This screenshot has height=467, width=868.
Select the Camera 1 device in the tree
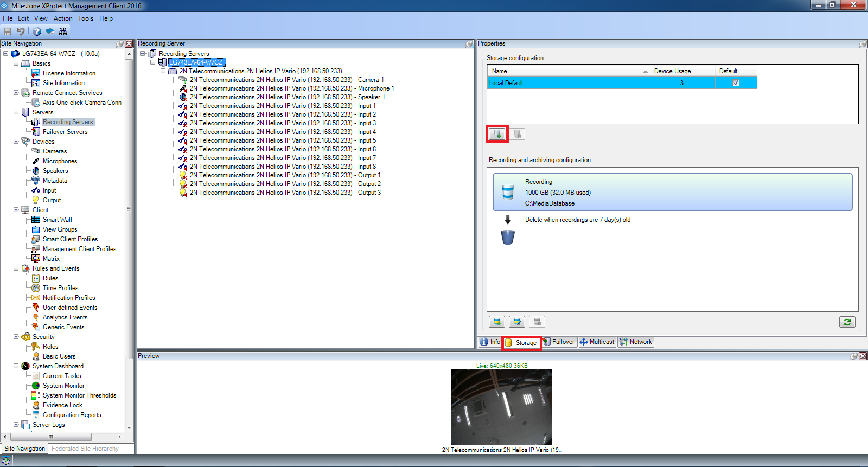pyautogui.click(x=286, y=80)
